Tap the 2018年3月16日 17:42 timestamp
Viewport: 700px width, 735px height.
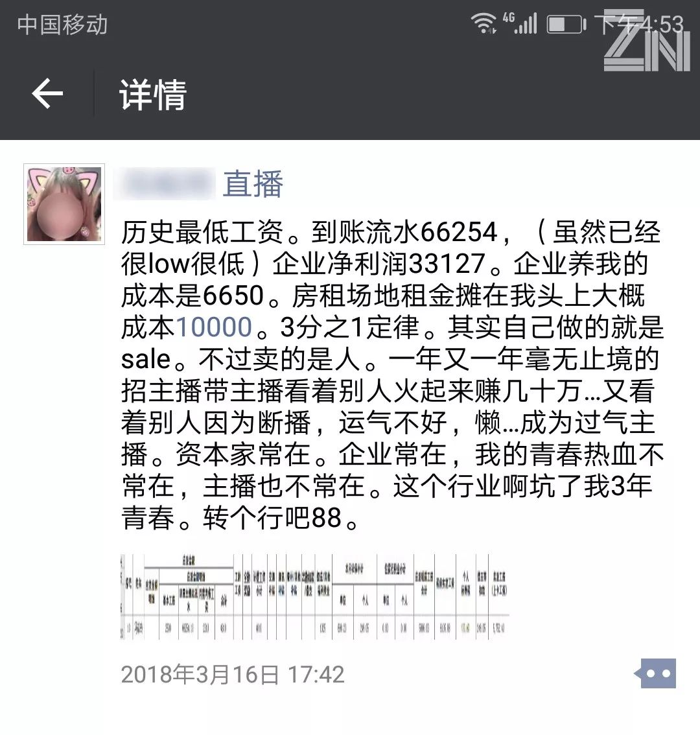tap(233, 675)
